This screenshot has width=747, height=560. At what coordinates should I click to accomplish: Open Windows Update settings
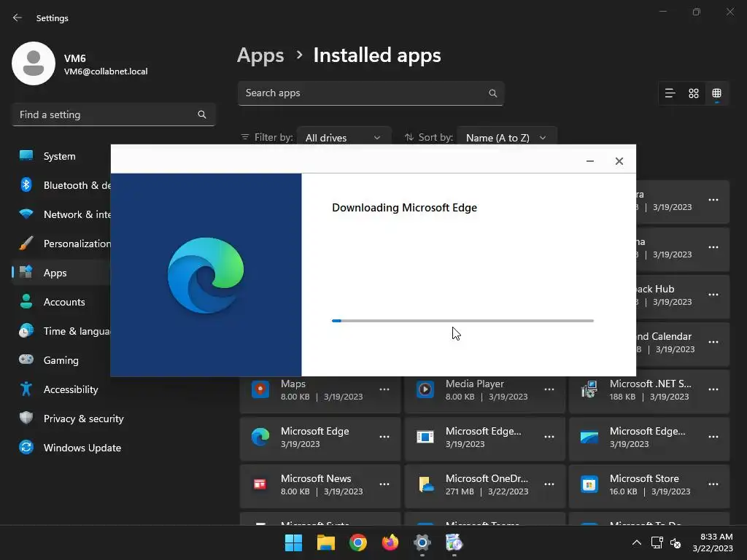pos(115,448)
